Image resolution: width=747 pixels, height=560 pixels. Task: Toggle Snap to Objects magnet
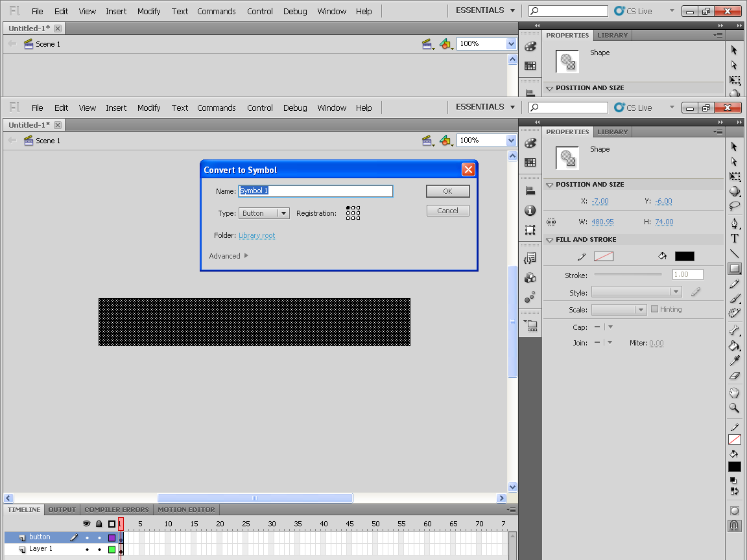(735, 526)
